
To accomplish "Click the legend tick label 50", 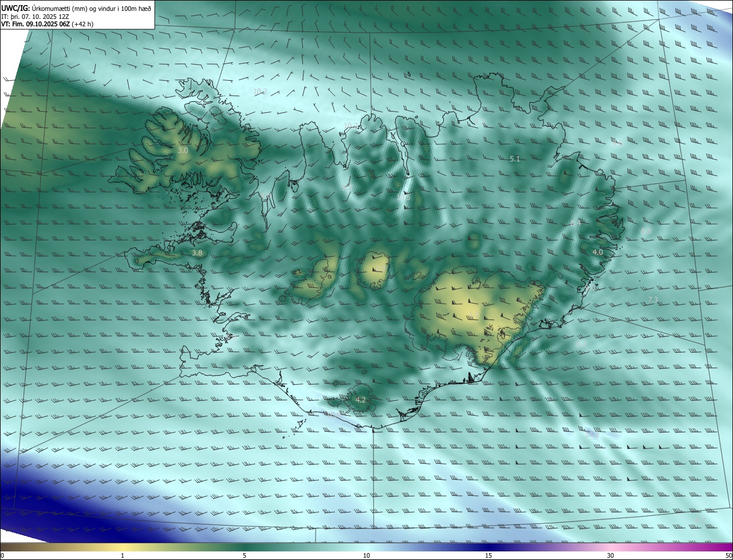I will pos(728,555).
